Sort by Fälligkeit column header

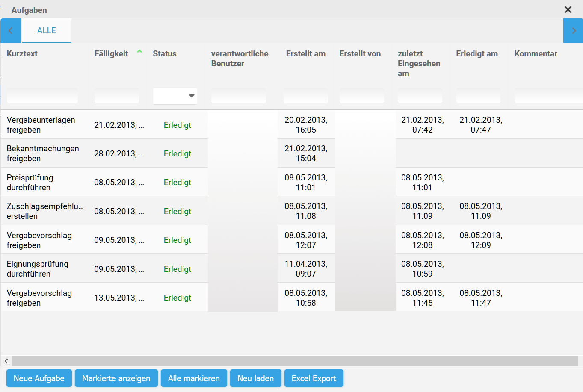coord(111,53)
